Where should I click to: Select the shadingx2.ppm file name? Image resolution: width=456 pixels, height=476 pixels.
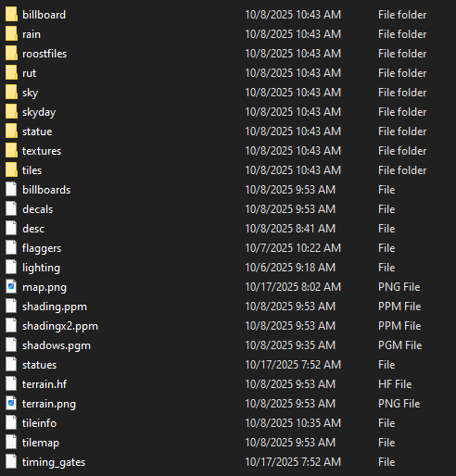pos(60,327)
